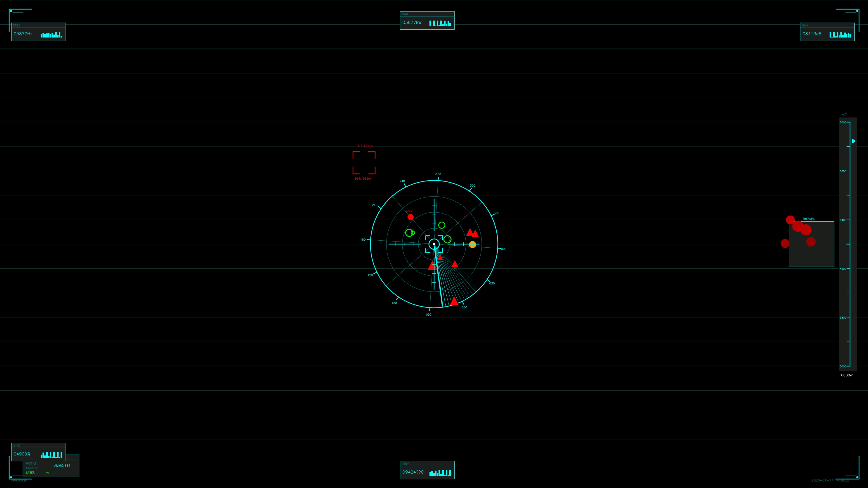Screen dimensions: 868x488
Task: Enable the MISSILE weapon system
Action: (x=31, y=463)
